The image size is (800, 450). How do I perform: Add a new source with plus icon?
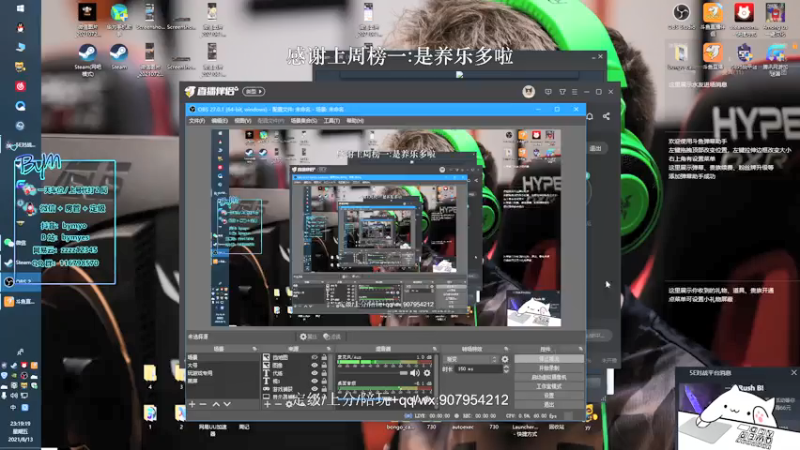(267, 404)
